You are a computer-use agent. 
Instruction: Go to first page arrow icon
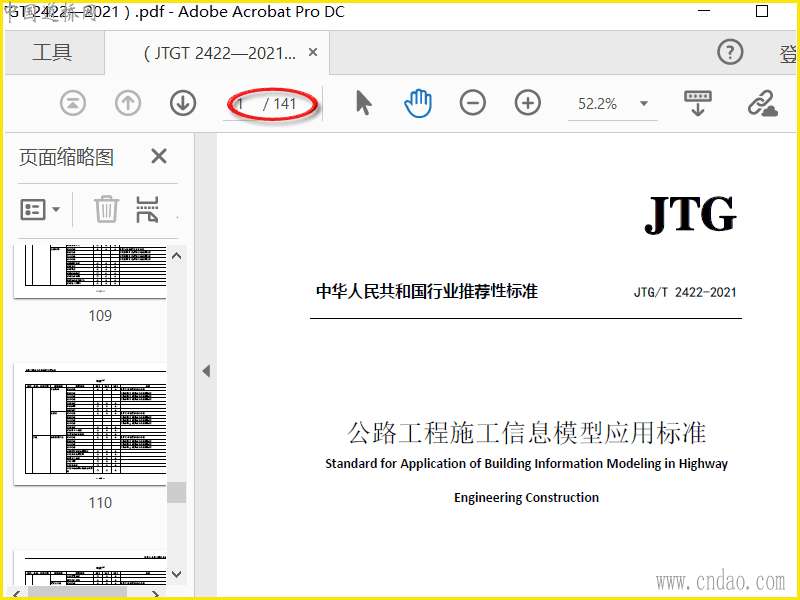73,104
